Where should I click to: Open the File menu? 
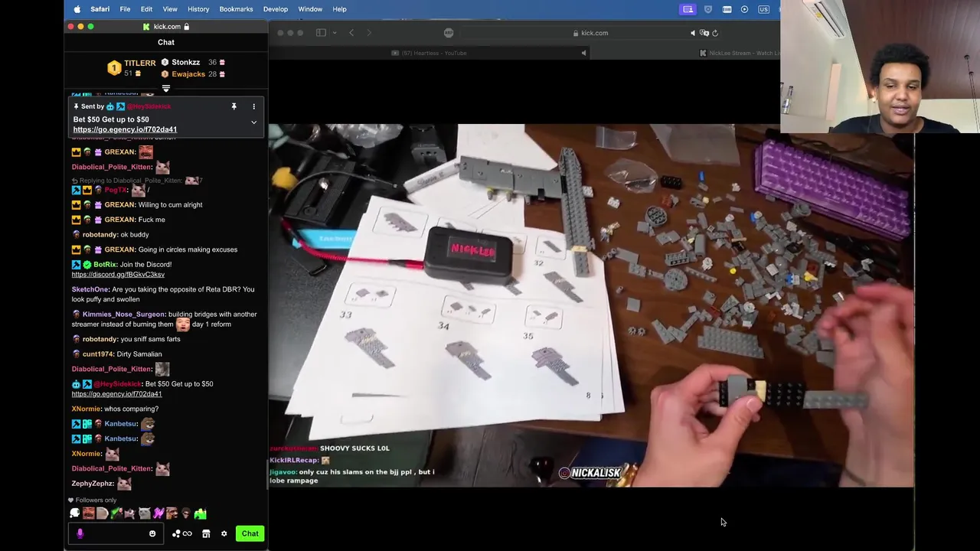[125, 9]
